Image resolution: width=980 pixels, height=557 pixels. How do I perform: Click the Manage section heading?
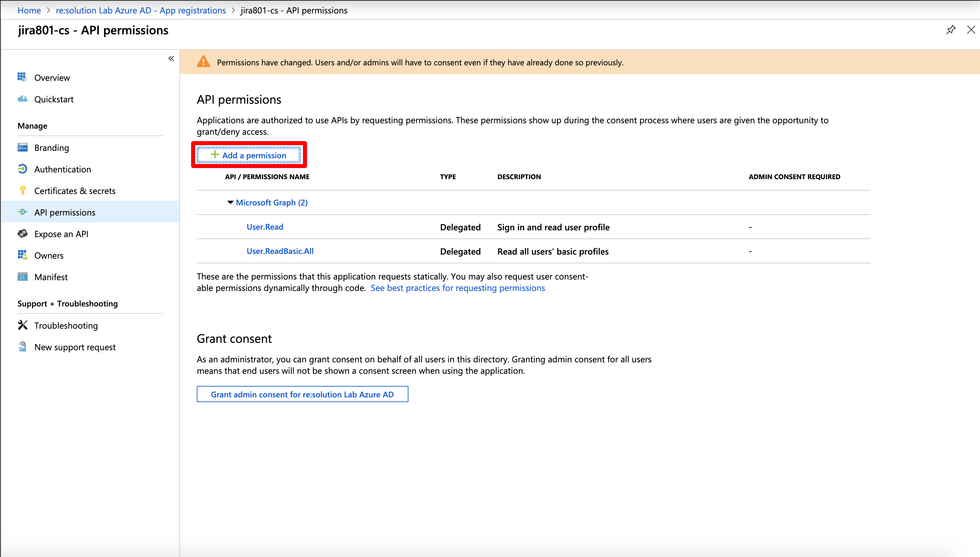33,126
